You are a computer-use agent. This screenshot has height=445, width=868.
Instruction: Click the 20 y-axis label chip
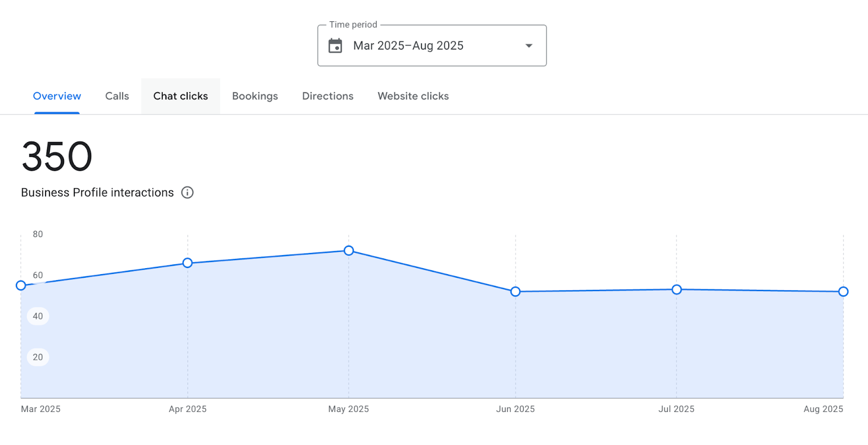point(38,357)
